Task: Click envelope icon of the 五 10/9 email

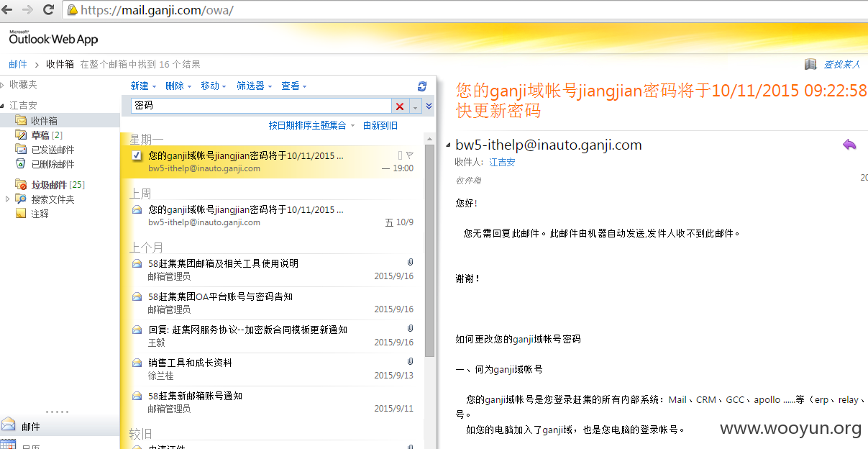Action: pyautogui.click(x=137, y=209)
